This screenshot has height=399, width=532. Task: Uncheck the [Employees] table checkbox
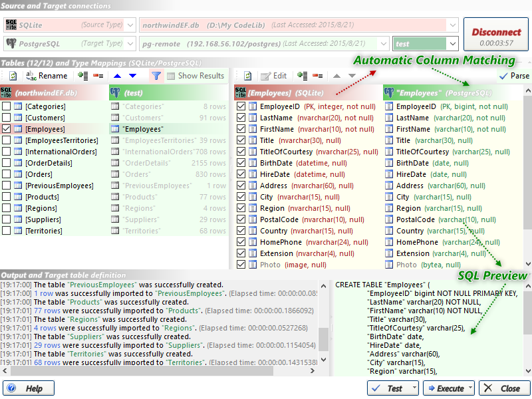[6, 129]
